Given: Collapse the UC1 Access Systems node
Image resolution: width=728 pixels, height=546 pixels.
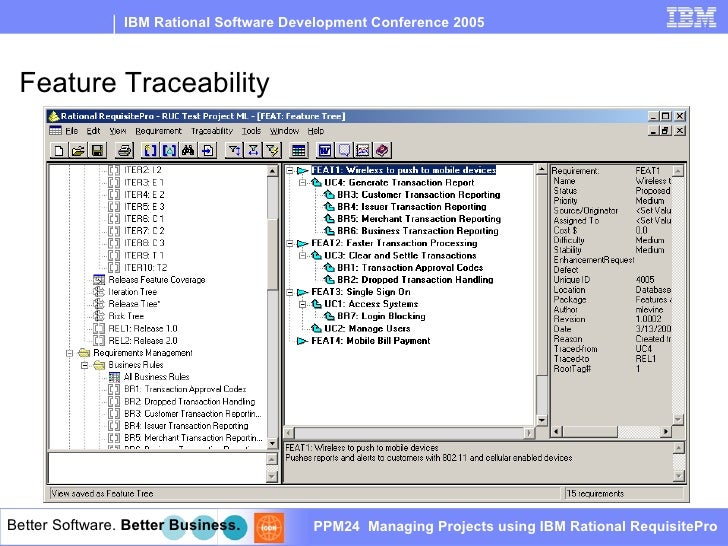Looking at the screenshot, I should pyautogui.click(x=303, y=304).
